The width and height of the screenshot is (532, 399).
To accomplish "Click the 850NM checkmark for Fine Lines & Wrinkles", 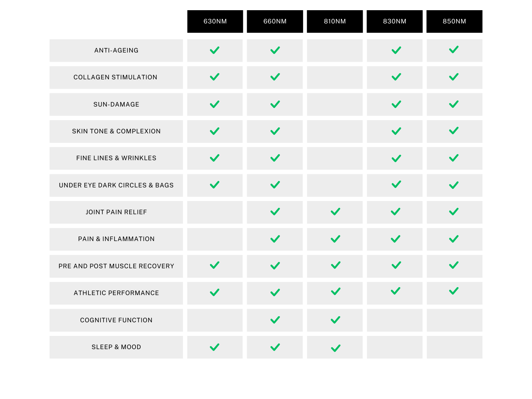I will tap(454, 158).
